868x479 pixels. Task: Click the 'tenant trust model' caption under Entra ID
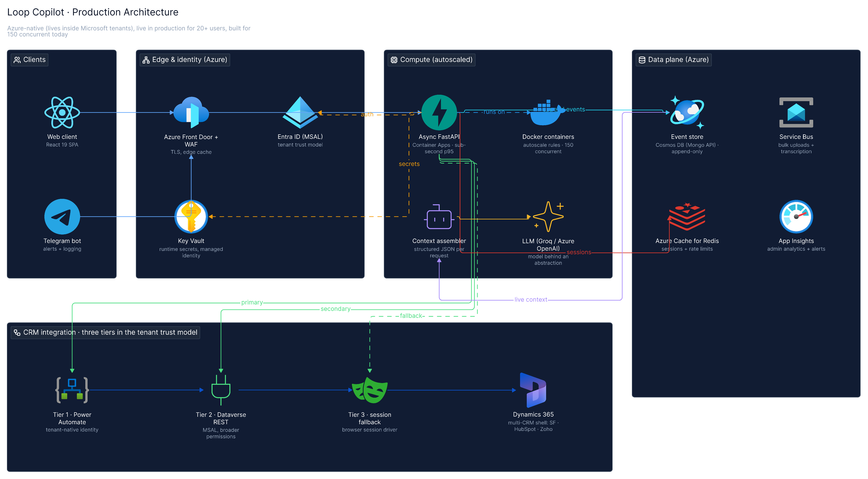pyautogui.click(x=300, y=145)
